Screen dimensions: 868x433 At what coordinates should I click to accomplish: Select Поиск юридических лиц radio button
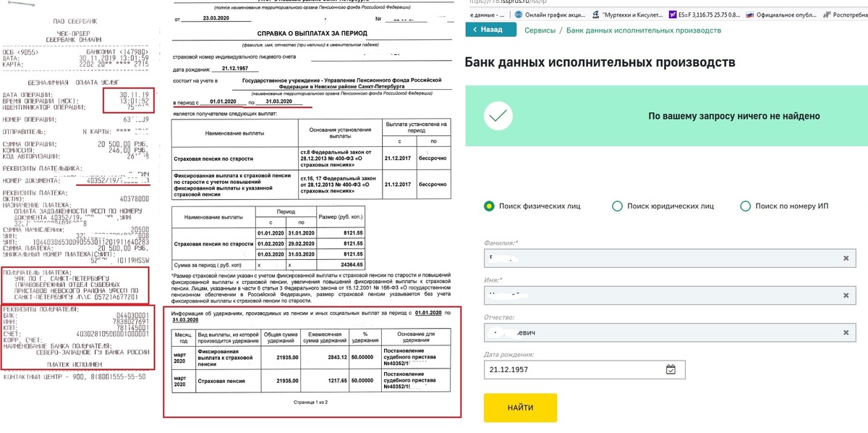(x=617, y=206)
